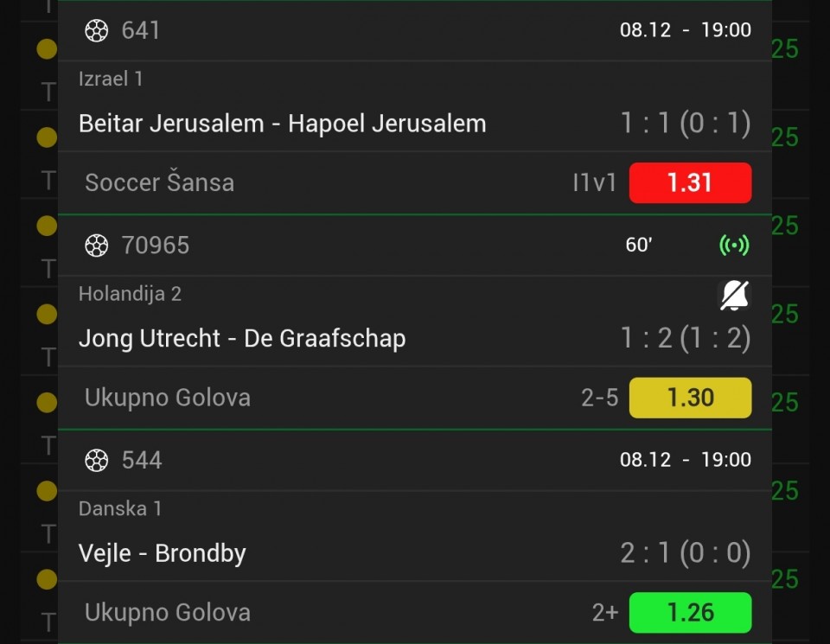View the Vejle - Brondby match details
Image resolution: width=830 pixels, height=644 pixels.
click(163, 553)
